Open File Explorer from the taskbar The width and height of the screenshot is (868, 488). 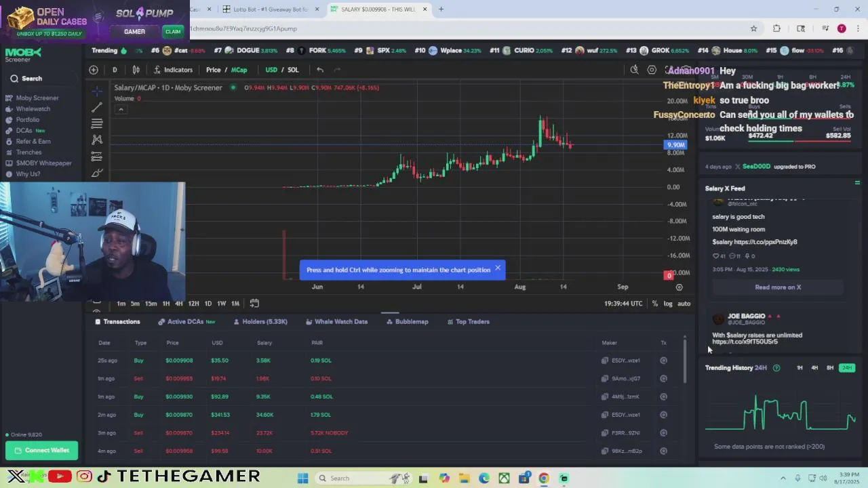coord(465,479)
